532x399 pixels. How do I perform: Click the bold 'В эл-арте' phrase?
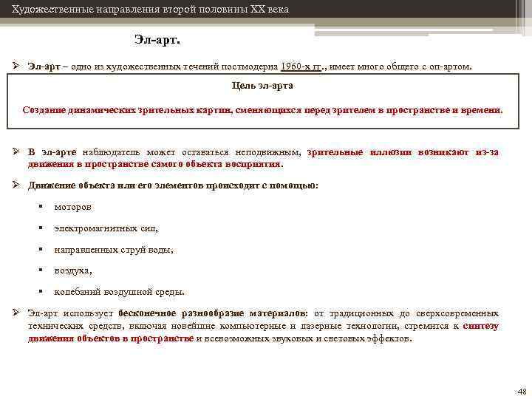[x=52, y=152]
